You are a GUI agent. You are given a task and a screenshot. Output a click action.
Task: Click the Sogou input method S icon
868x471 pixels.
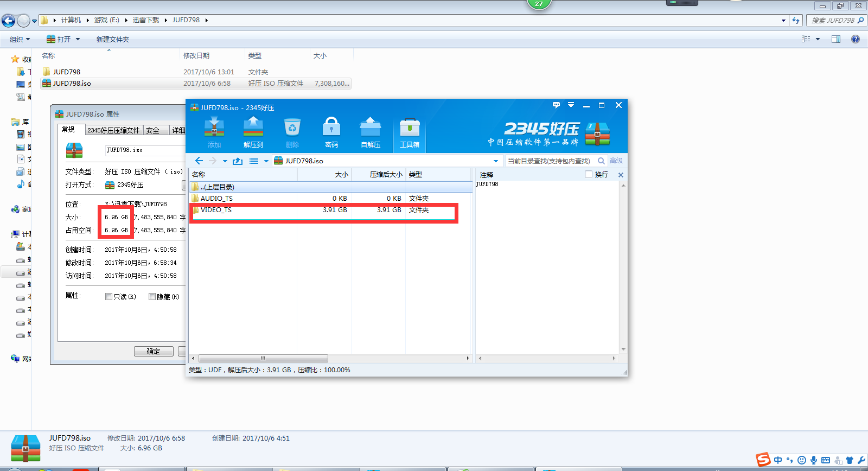(x=764, y=460)
